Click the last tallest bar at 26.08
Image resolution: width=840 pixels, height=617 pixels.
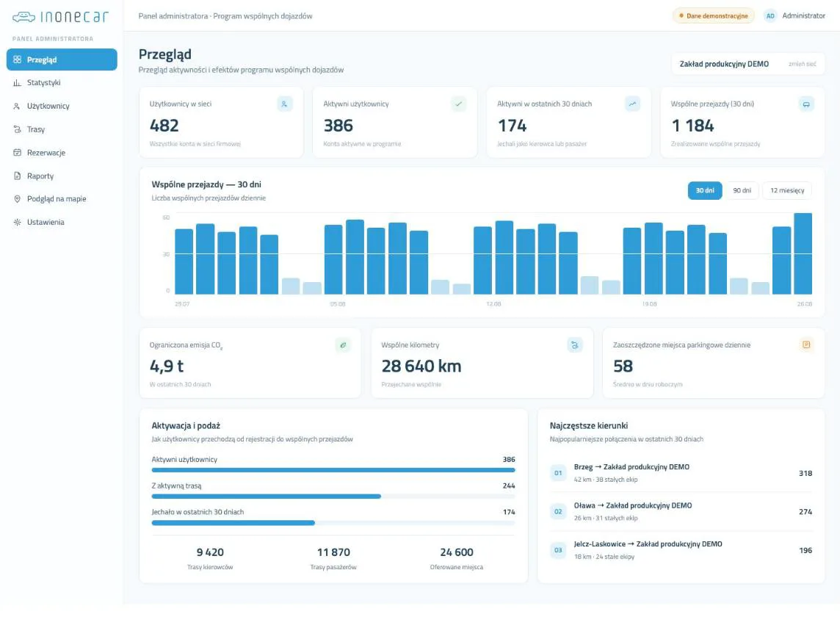point(803,253)
